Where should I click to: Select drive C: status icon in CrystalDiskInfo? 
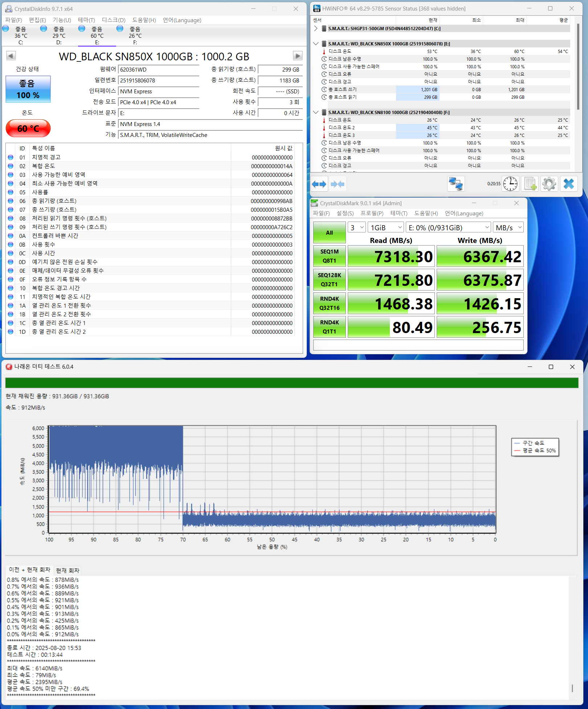(6, 29)
